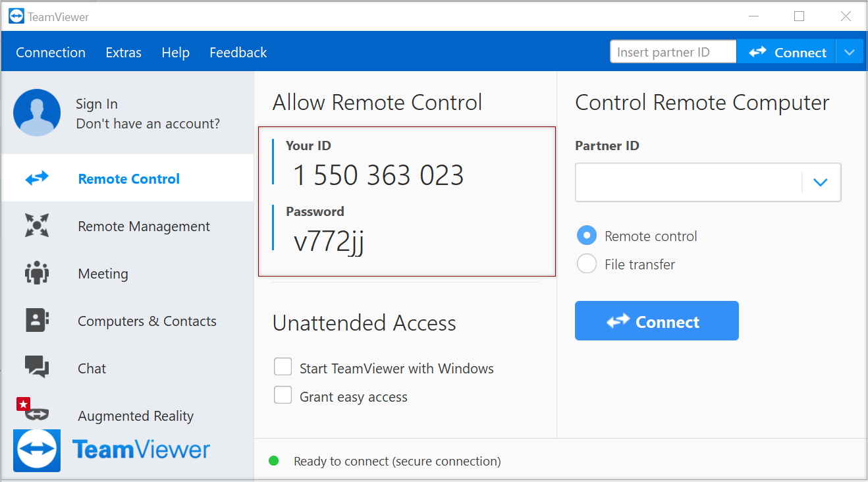Click the TeamViewer logo in title bar
The height and width of the screenshot is (482, 868).
16,16
